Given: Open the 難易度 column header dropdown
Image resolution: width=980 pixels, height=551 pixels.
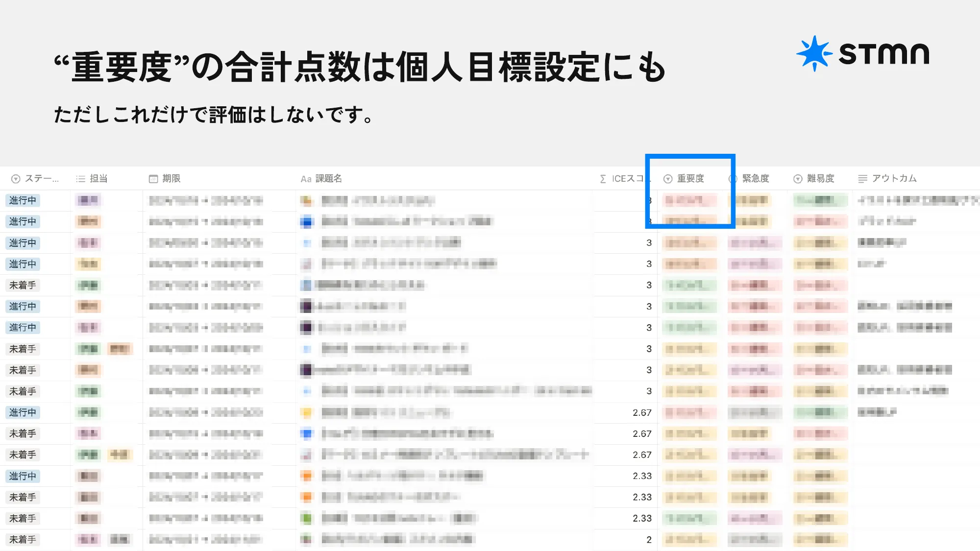Looking at the screenshot, I should click(x=797, y=178).
